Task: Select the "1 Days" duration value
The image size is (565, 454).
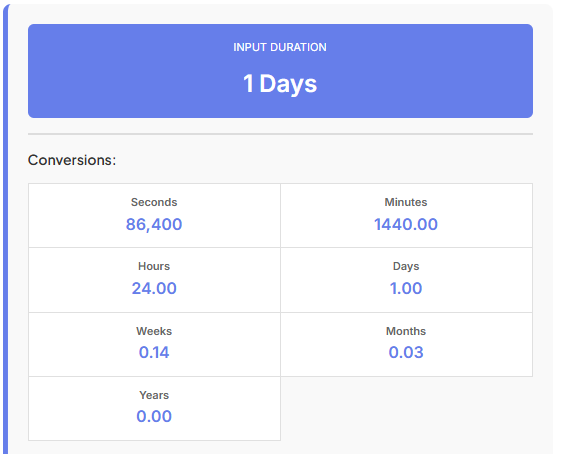Action: (x=280, y=84)
